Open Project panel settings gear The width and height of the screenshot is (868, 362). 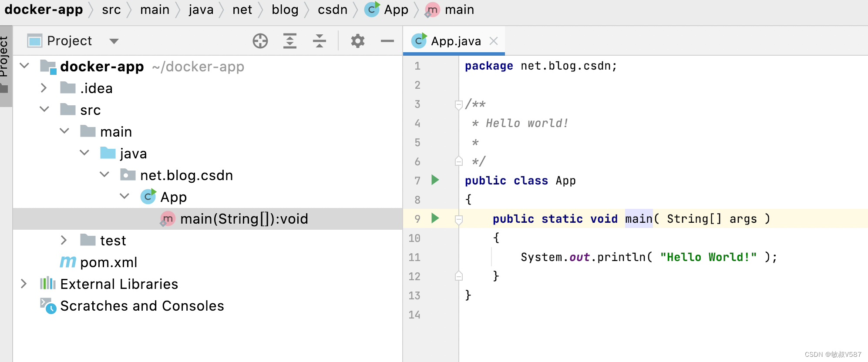(357, 41)
